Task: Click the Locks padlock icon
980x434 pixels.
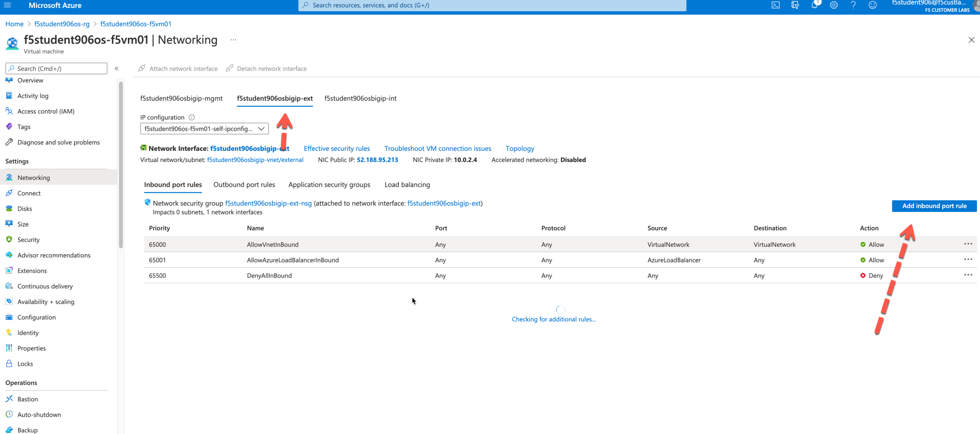Action: click(9, 364)
